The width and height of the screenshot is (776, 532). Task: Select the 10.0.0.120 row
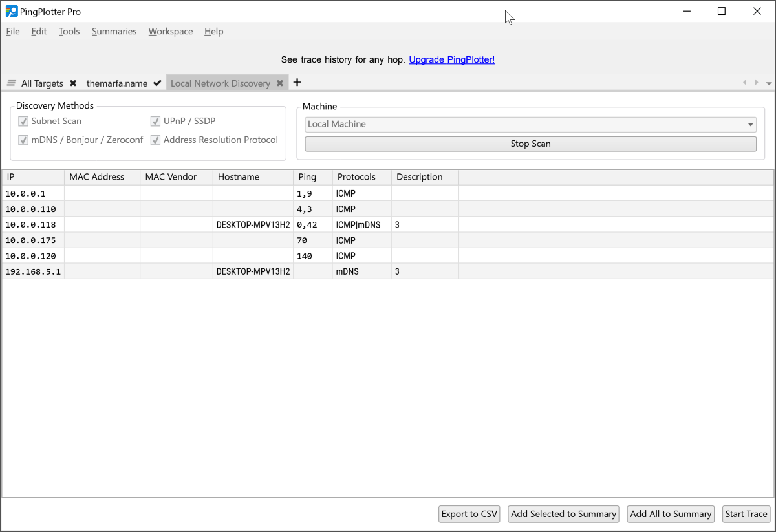point(387,256)
